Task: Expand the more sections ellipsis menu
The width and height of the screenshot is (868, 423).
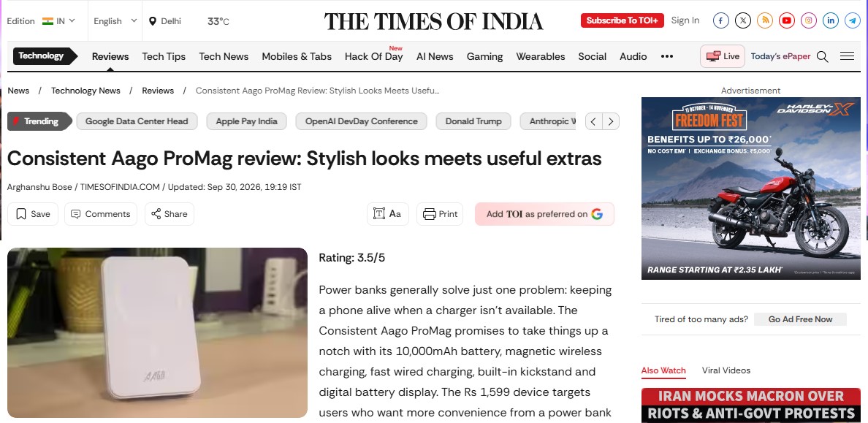Action: click(x=667, y=56)
